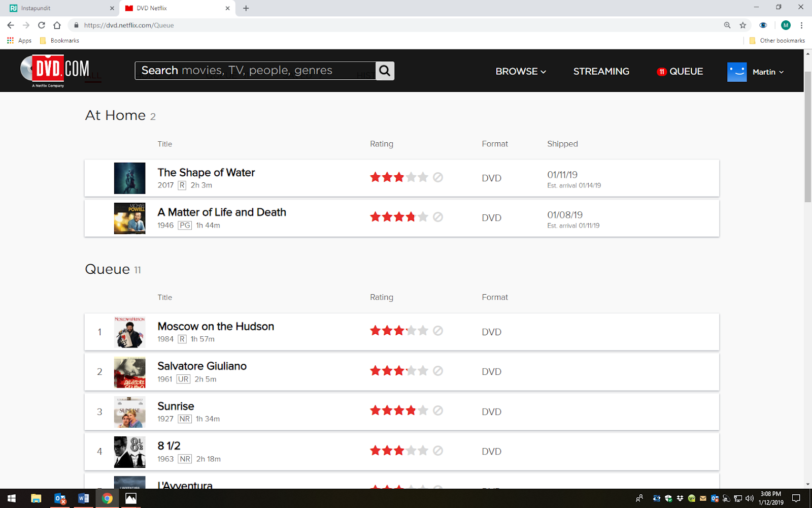Open the volume control in system tray

(x=750, y=498)
